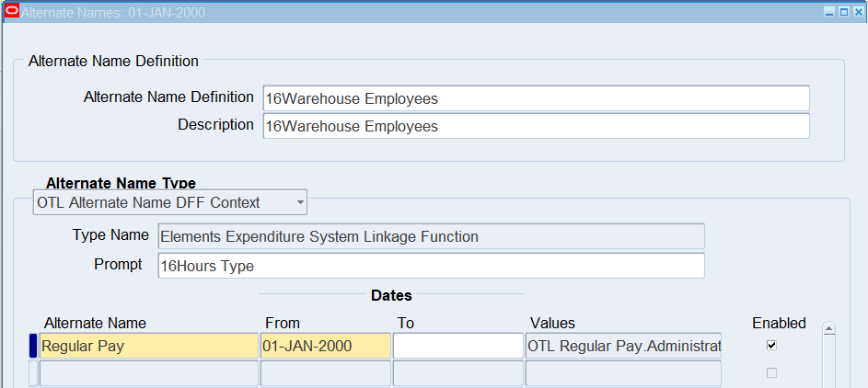Click the Description field

[x=536, y=126]
